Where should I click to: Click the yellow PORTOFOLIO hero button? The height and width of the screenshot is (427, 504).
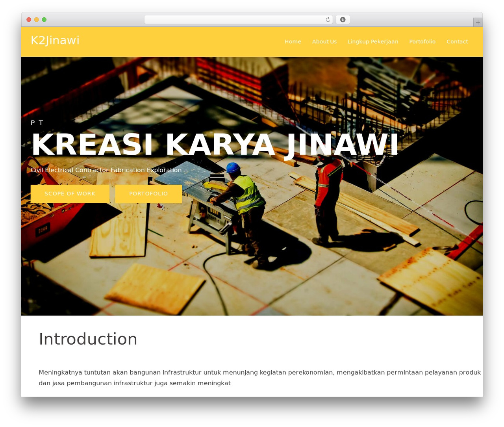click(x=148, y=194)
